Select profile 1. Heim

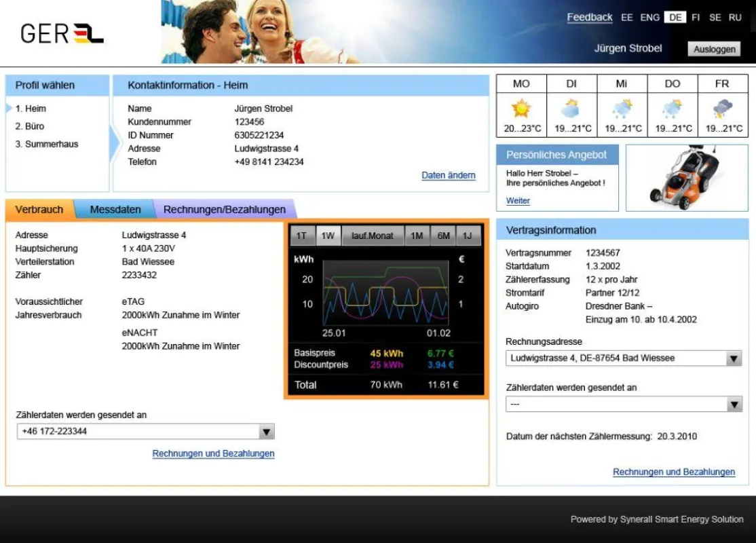[31, 109]
